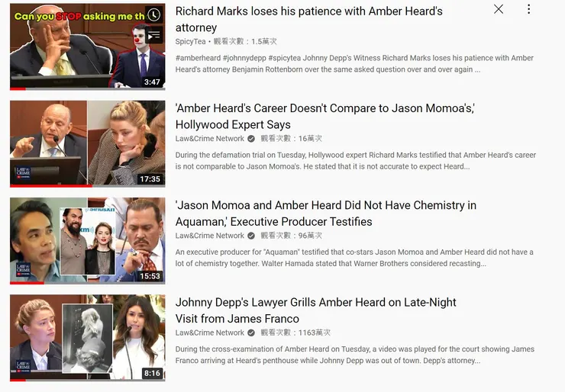Open the Jason Momoa chemistry video thumbnail
The width and height of the screenshot is (565, 392).
tap(88, 241)
